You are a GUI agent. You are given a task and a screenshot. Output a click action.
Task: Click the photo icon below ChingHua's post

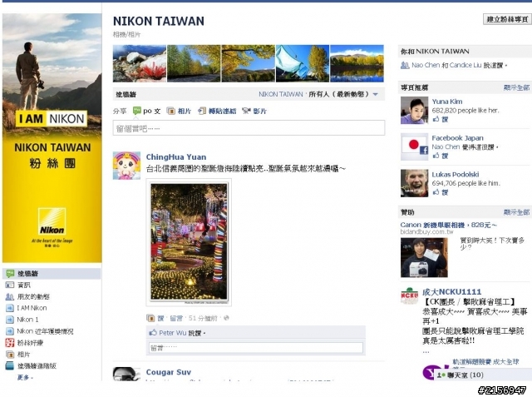tap(150, 318)
